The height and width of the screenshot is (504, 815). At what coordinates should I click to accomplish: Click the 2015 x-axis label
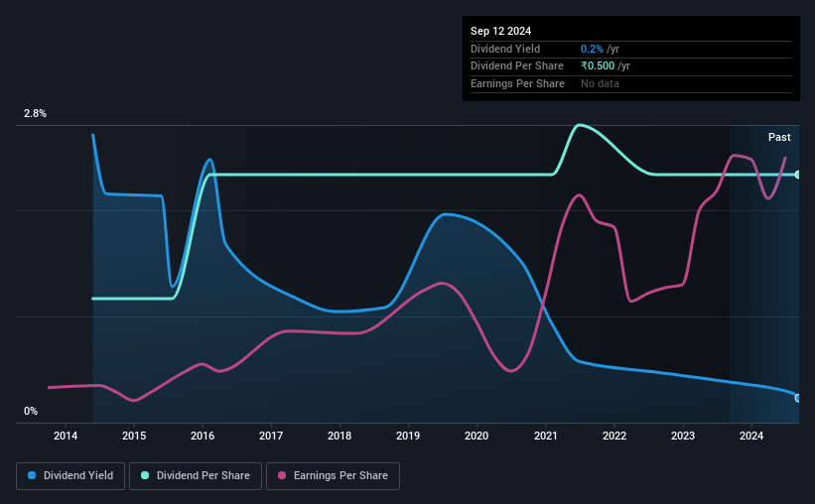pos(134,436)
